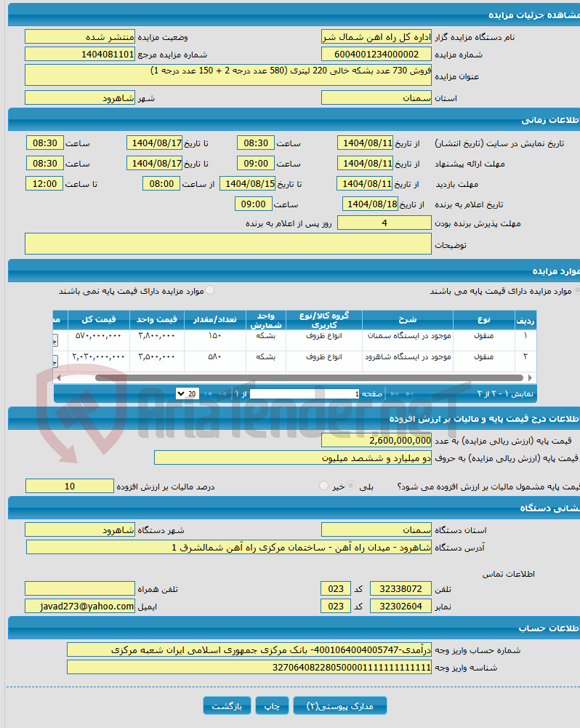
Task: Click the empty mobile phone field
Action: click(x=80, y=588)
